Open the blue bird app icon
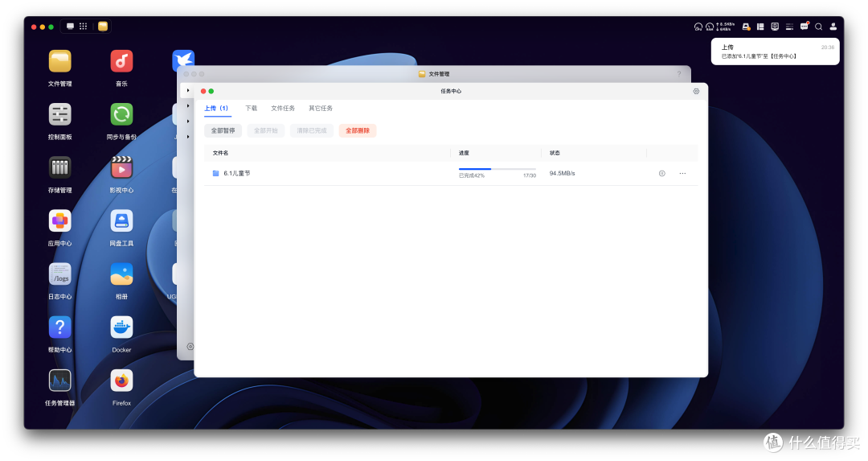The width and height of the screenshot is (868, 461). coord(183,60)
